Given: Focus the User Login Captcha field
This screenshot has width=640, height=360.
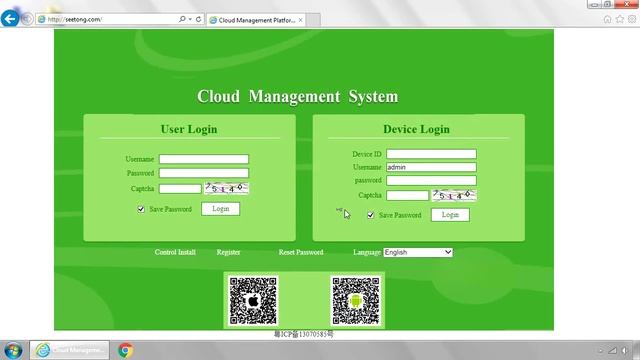Looking at the screenshot, I should (180, 189).
